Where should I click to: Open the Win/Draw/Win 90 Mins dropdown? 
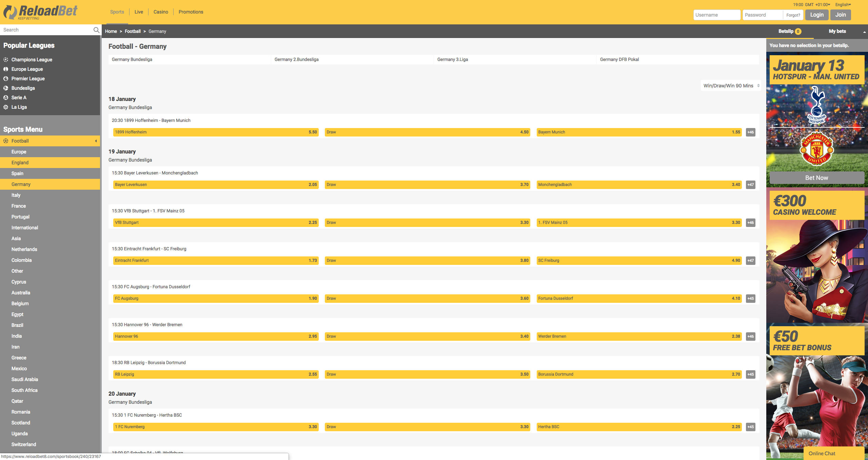731,86
